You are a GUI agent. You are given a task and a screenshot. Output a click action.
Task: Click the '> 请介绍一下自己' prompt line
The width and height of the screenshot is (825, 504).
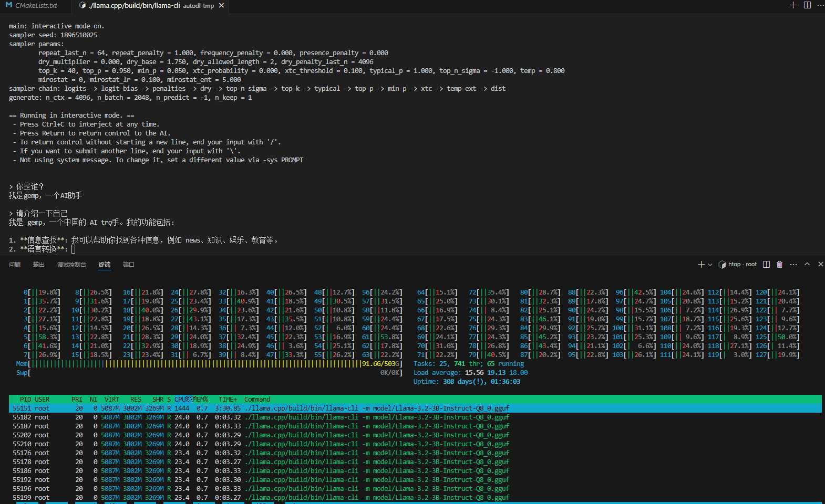(x=38, y=214)
